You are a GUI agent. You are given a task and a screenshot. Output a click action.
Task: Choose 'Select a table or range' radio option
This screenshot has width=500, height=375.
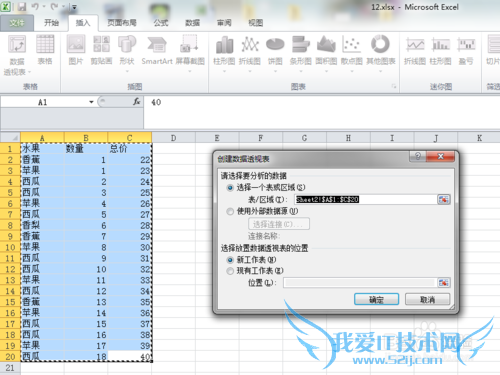pyautogui.click(x=230, y=188)
